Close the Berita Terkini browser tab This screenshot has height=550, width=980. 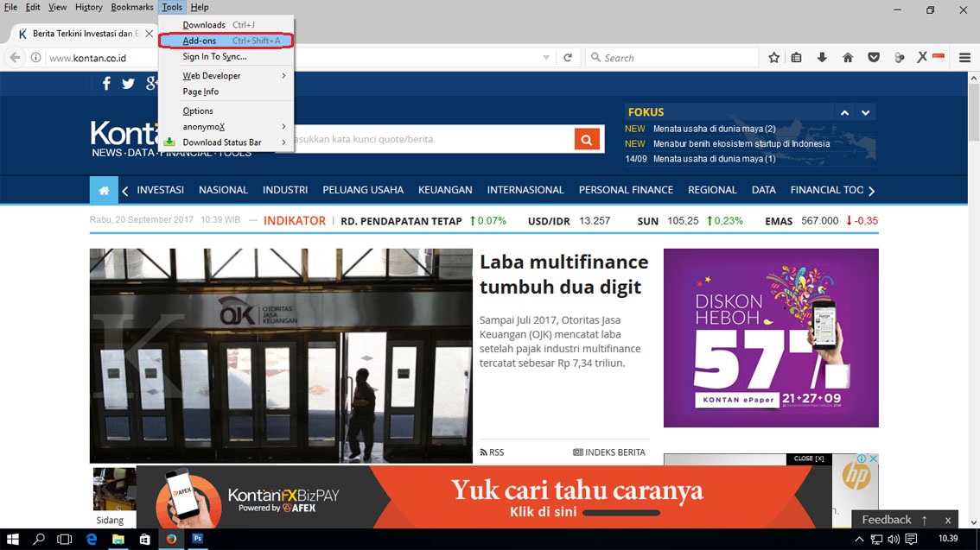point(149,34)
